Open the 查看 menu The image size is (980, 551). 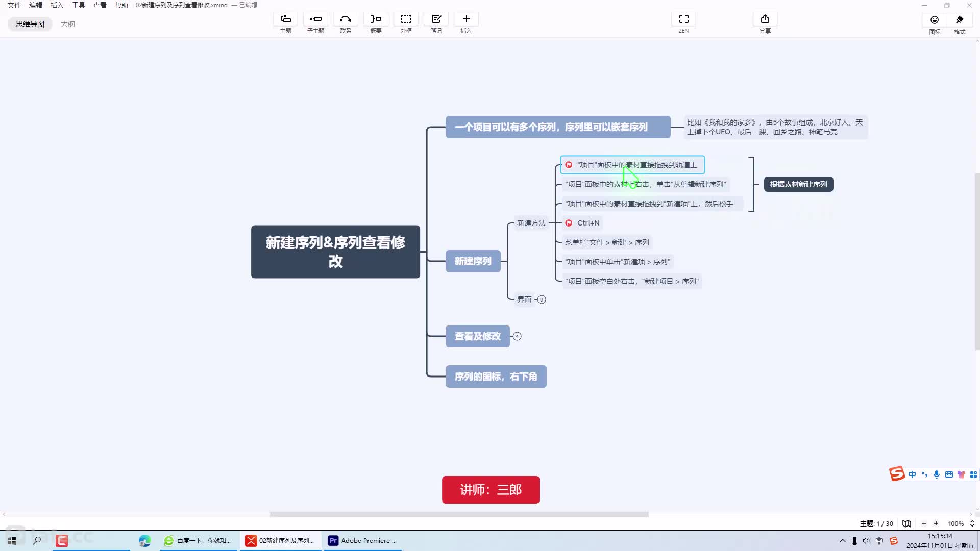click(x=100, y=5)
